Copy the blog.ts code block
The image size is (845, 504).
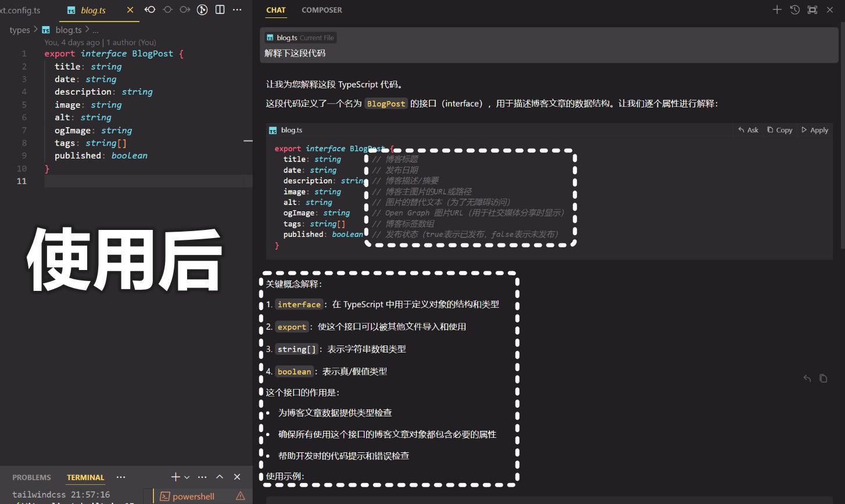[779, 130]
